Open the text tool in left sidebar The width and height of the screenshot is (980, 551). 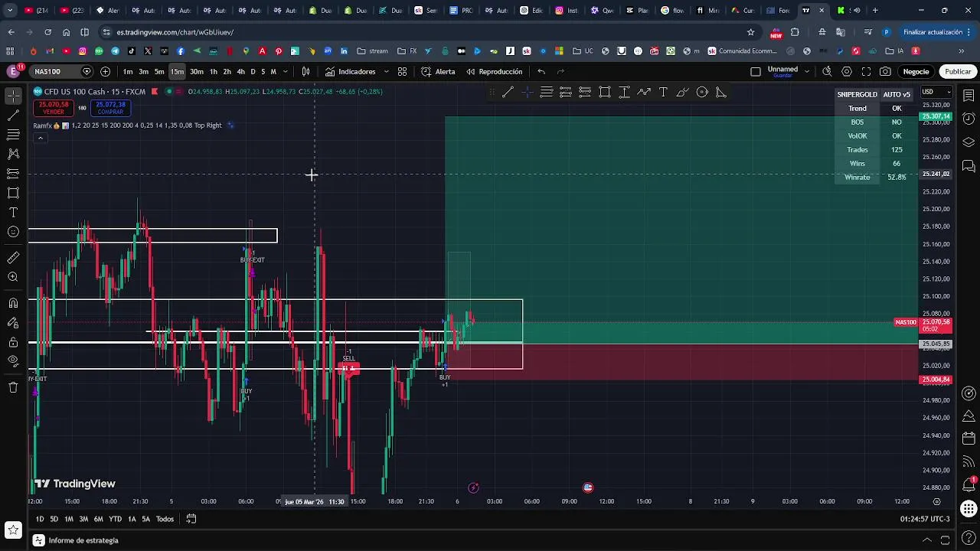[13, 212]
